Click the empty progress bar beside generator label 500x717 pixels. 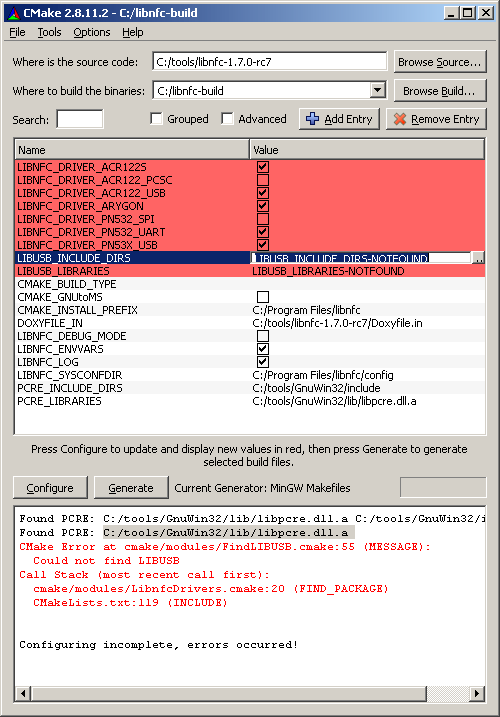tap(443, 487)
